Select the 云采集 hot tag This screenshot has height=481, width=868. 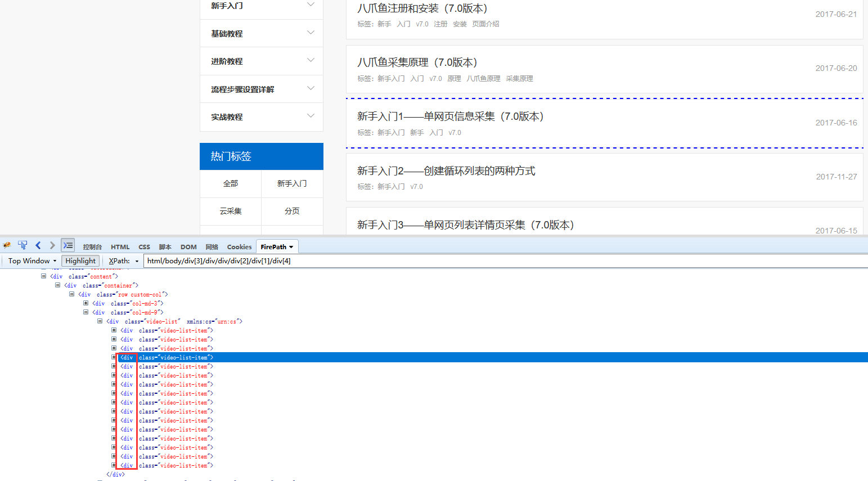[231, 211]
